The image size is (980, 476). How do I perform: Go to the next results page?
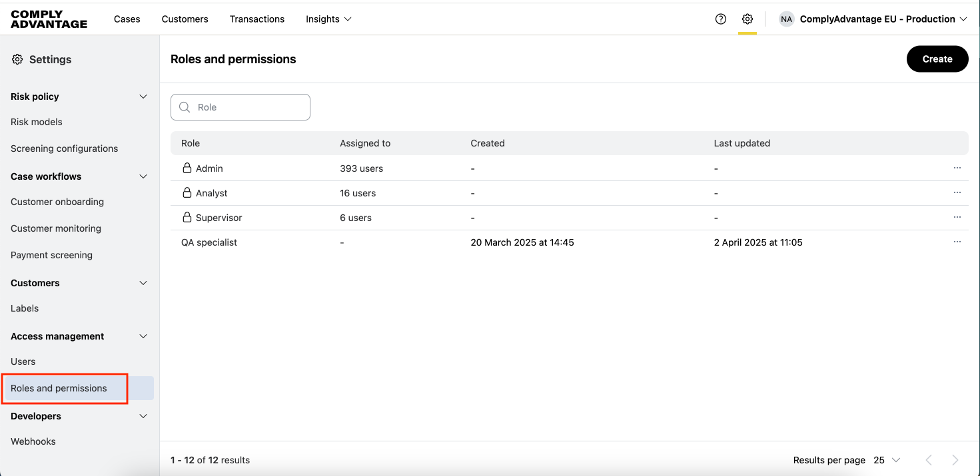click(955, 460)
